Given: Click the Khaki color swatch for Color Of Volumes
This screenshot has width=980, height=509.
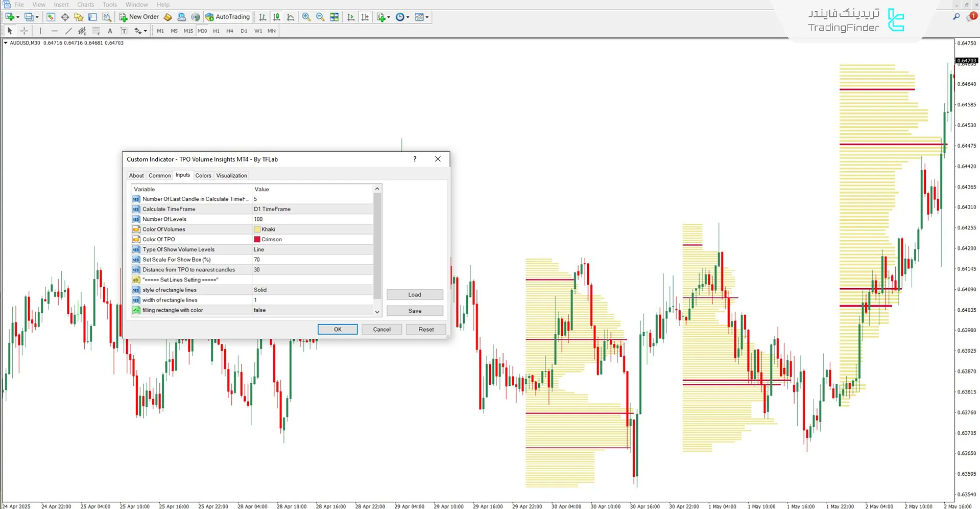Looking at the screenshot, I should 257,229.
